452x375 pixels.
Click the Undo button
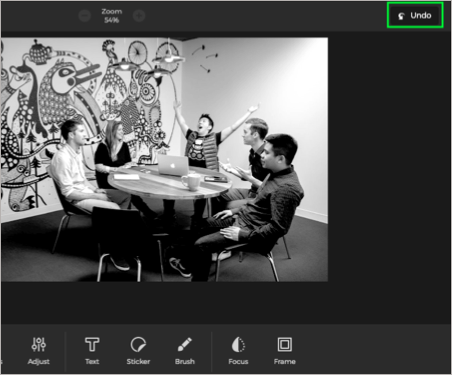click(x=415, y=15)
